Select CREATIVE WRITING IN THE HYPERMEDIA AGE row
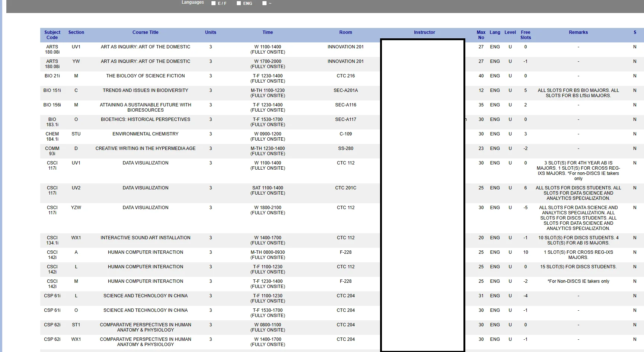The height and width of the screenshot is (352, 644). click(x=145, y=148)
